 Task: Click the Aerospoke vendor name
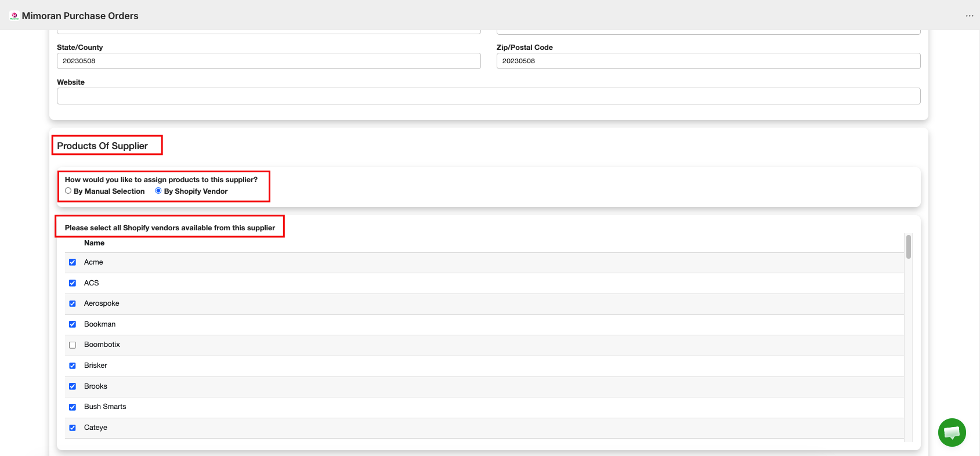coord(102,303)
